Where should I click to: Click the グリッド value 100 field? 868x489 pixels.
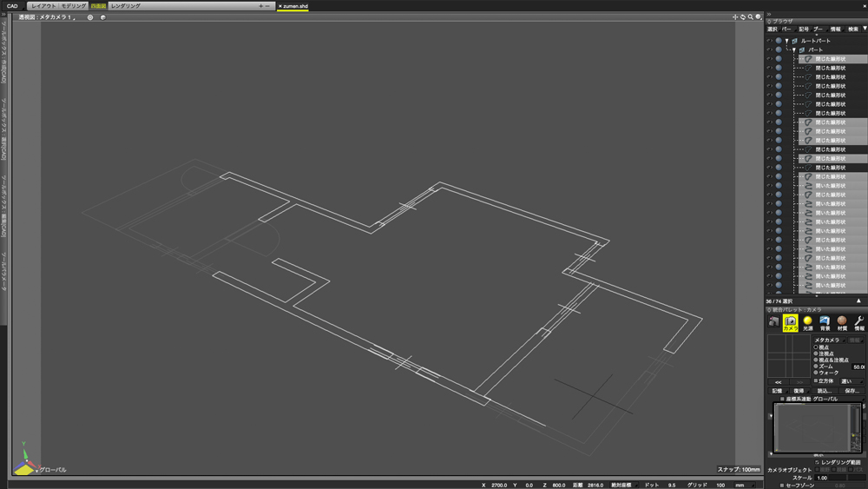coord(721,486)
